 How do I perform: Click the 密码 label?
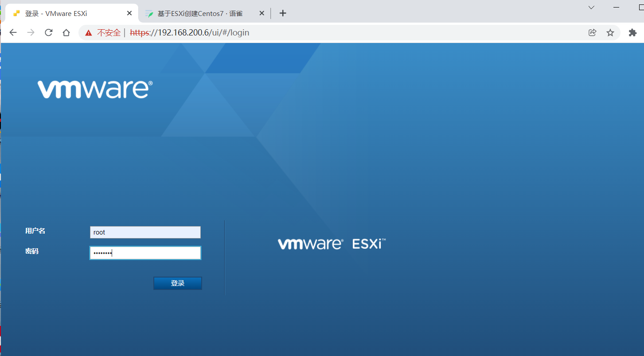[32, 251]
